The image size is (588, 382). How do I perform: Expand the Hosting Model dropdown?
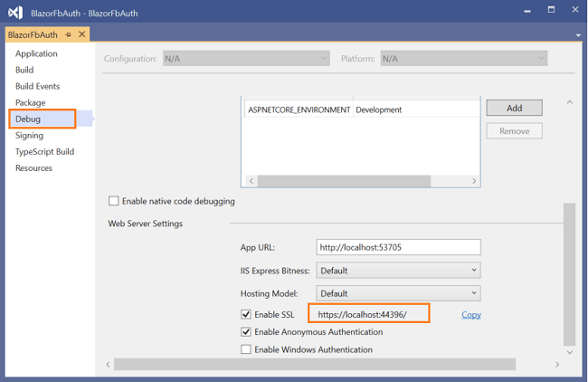click(x=398, y=293)
